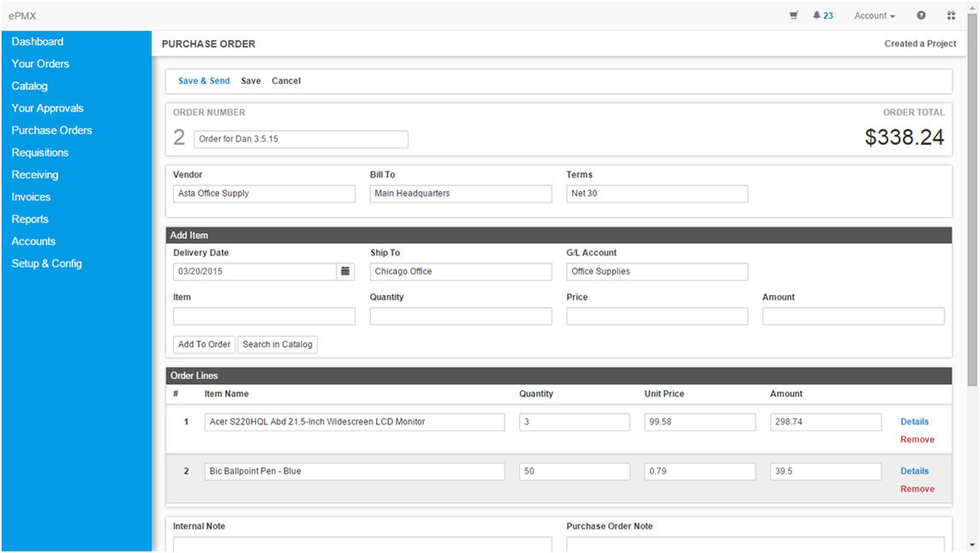Open Details for Acer monitor line
980x553 pixels.
tap(914, 423)
